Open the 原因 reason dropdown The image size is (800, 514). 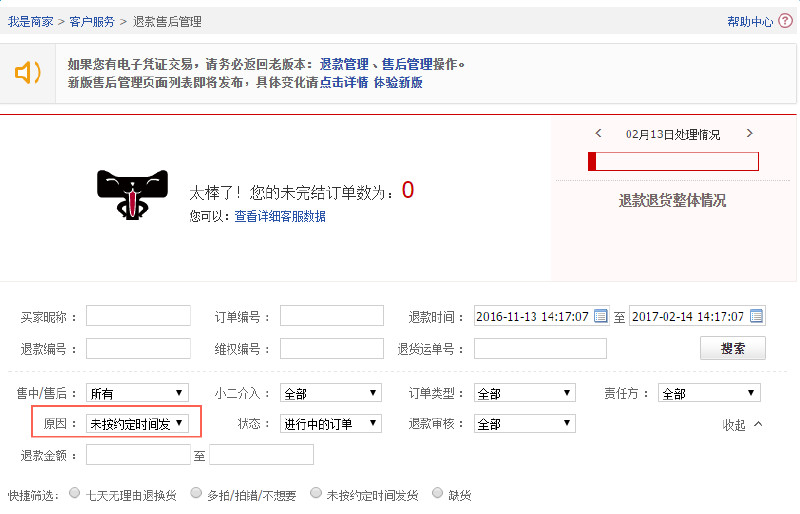pyautogui.click(x=136, y=423)
